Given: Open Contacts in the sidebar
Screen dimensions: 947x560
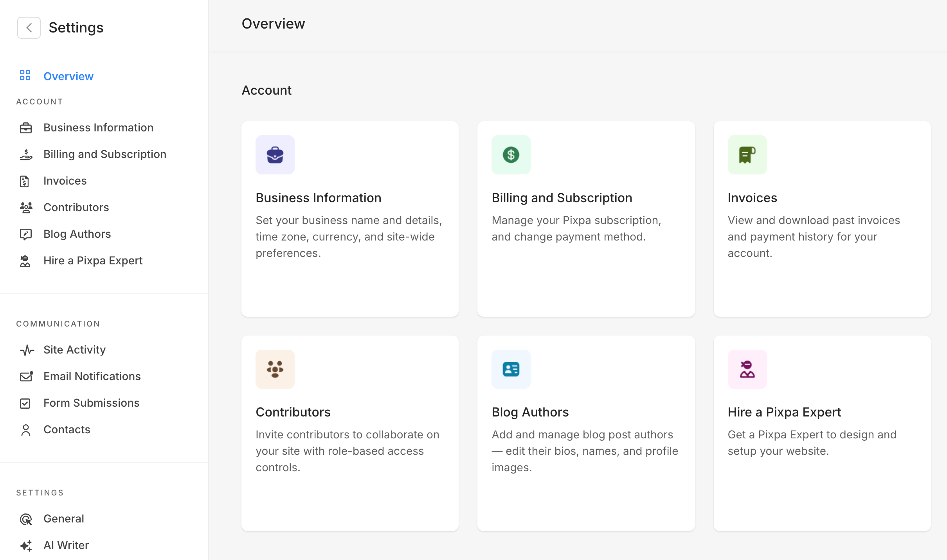Looking at the screenshot, I should 67,429.
